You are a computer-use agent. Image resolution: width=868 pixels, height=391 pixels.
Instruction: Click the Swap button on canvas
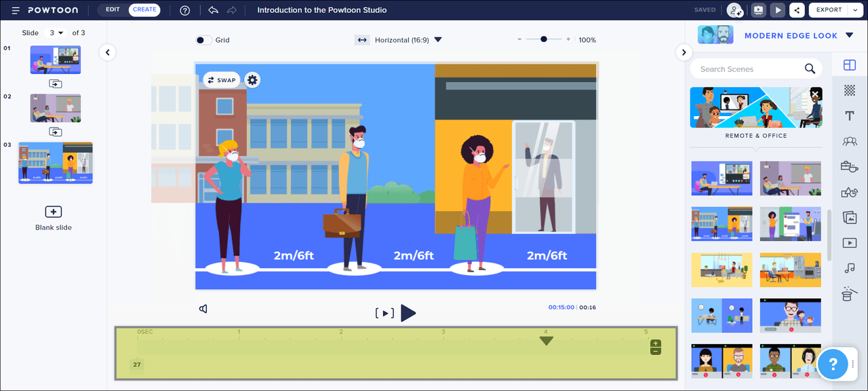pyautogui.click(x=221, y=80)
